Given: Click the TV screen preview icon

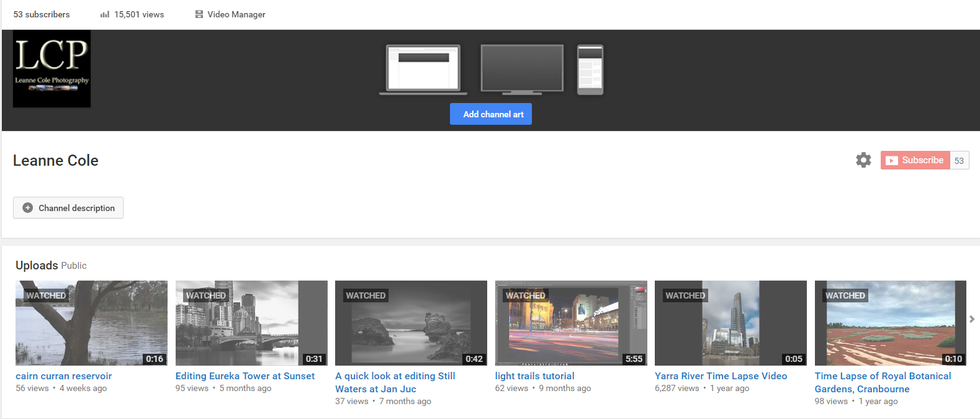Looking at the screenshot, I should [522, 69].
